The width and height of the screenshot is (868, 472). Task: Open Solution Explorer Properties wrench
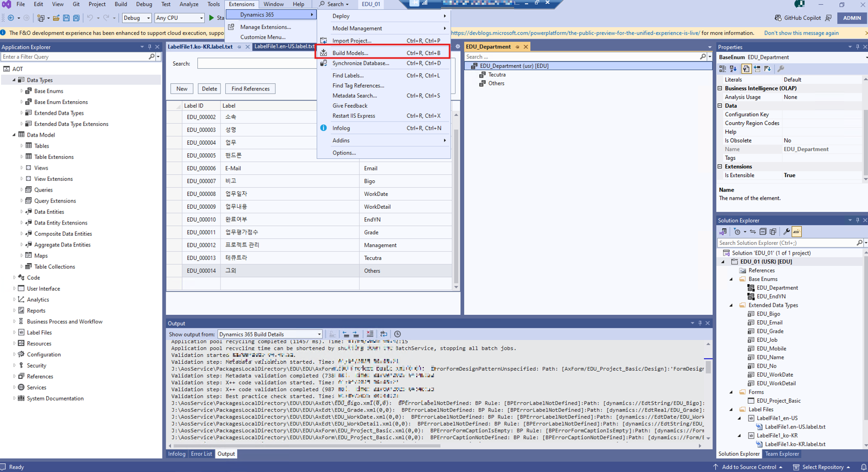786,232
